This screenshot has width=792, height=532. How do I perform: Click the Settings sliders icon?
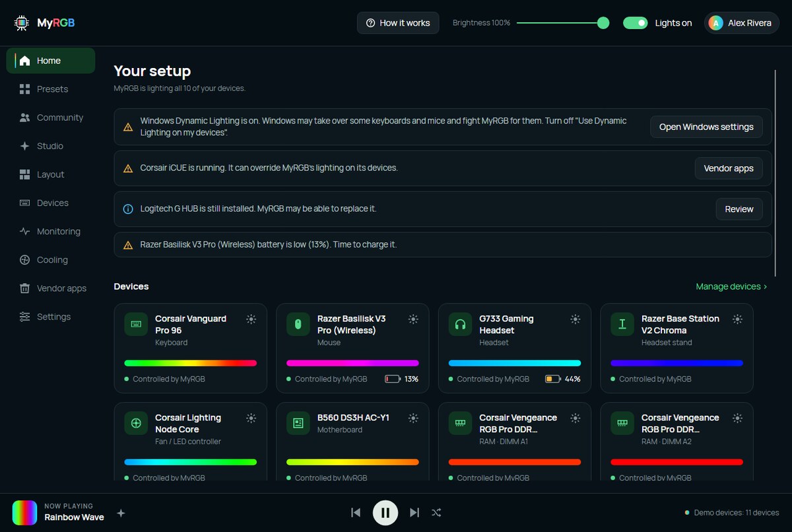(x=25, y=317)
